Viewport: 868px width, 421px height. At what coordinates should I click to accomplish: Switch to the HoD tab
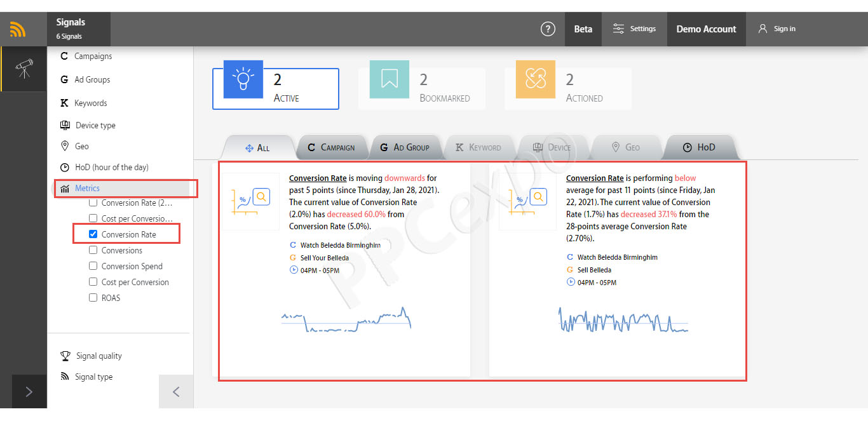coord(700,147)
